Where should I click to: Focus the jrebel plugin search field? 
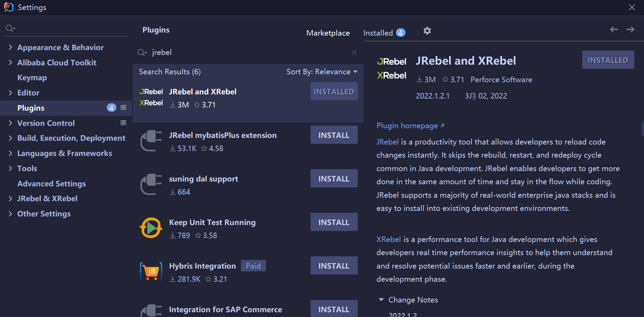[x=248, y=53]
